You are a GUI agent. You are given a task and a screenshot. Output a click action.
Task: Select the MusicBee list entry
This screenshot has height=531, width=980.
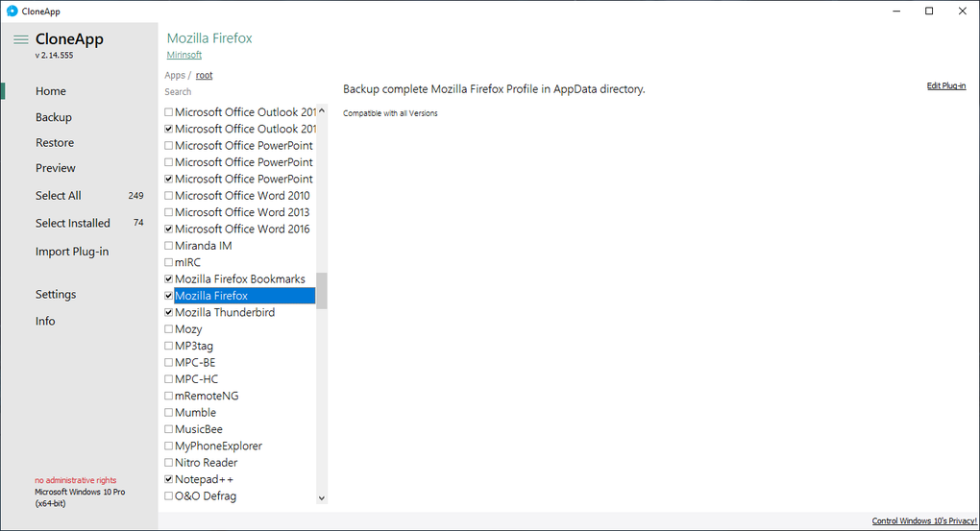[x=199, y=429]
